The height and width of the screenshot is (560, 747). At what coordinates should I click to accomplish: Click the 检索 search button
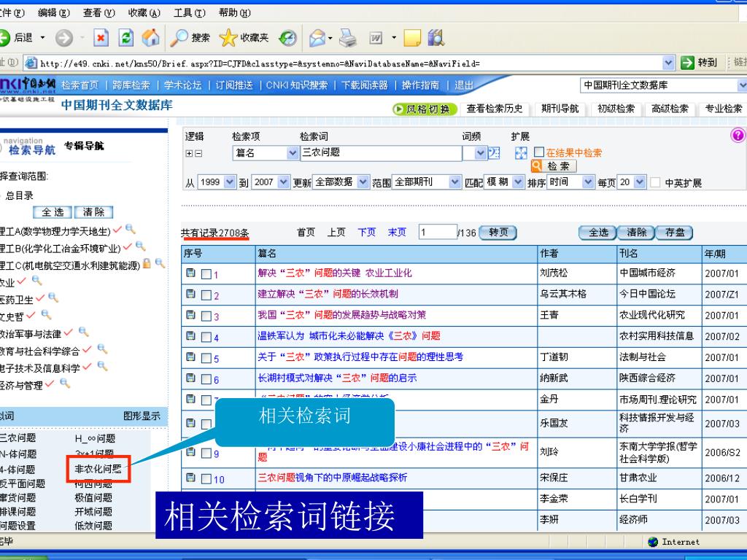(554, 166)
